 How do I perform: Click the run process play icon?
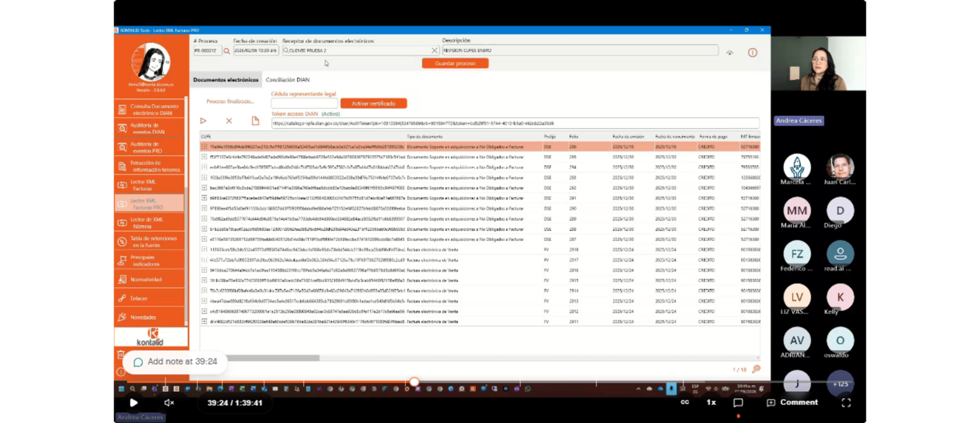tap(203, 121)
